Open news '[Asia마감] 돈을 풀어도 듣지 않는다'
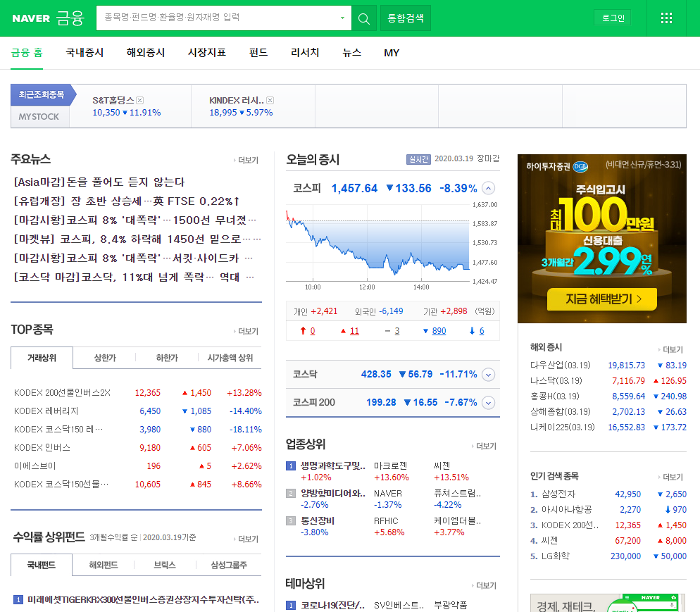The height and width of the screenshot is (612, 700). [99, 182]
